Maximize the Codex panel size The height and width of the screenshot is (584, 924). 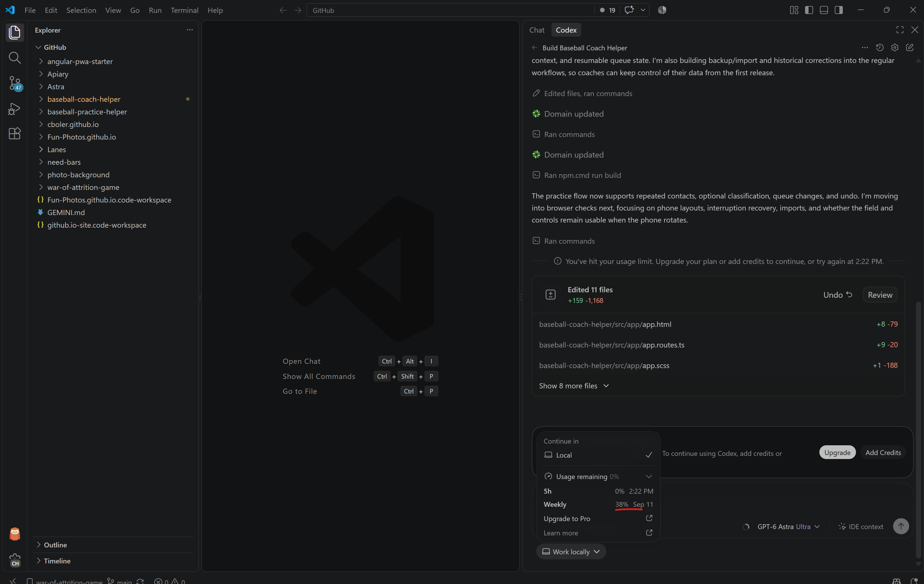click(900, 30)
